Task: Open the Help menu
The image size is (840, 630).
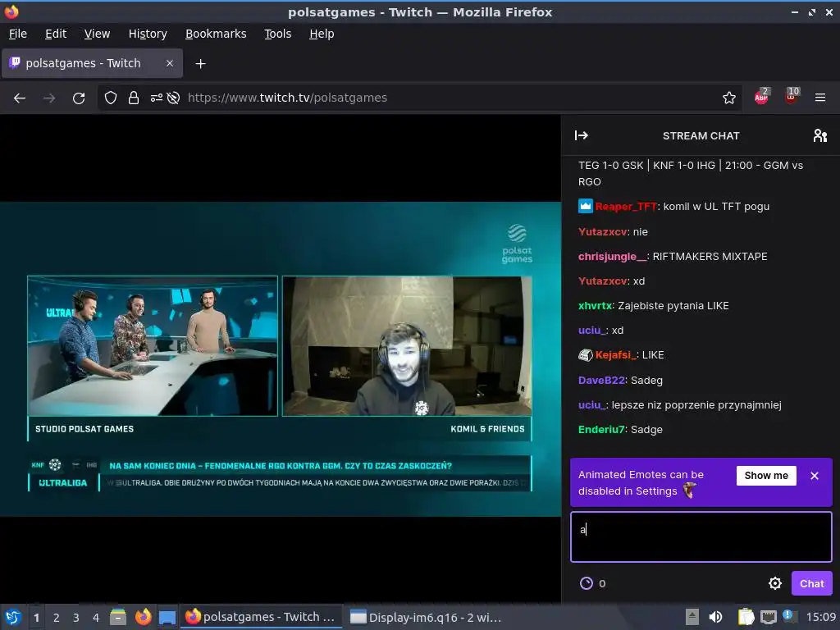Action: click(322, 34)
